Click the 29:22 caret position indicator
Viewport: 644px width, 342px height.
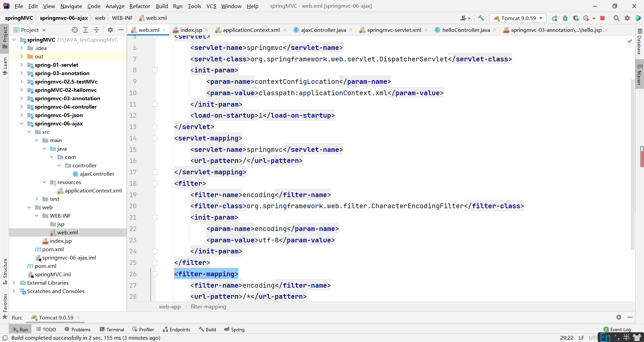(567, 338)
